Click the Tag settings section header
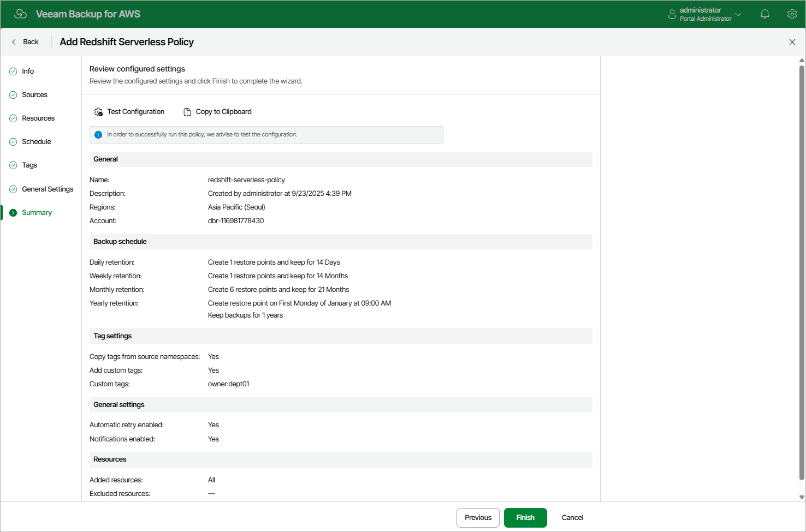The height and width of the screenshot is (532, 806). tap(341, 336)
